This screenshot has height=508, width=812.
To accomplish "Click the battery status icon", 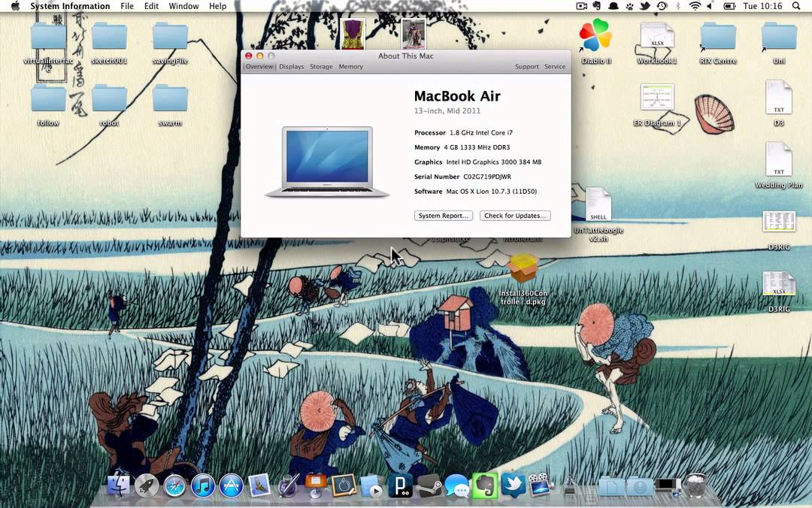I will click(x=729, y=6).
